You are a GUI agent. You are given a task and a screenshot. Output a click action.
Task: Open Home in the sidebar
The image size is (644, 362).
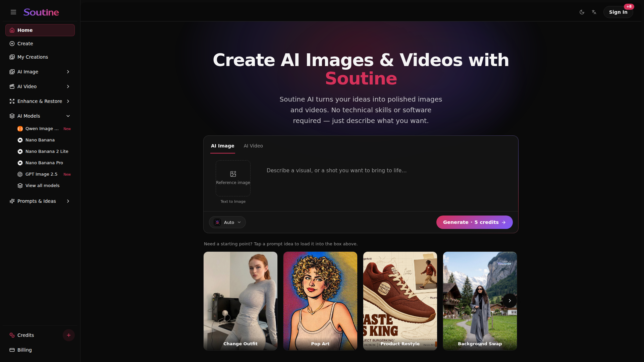[x=40, y=30]
